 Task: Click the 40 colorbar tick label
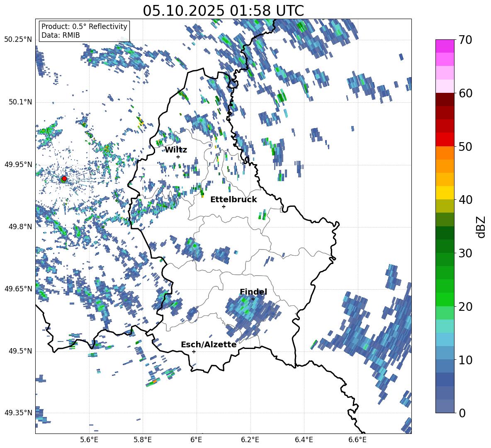[x=465, y=200]
